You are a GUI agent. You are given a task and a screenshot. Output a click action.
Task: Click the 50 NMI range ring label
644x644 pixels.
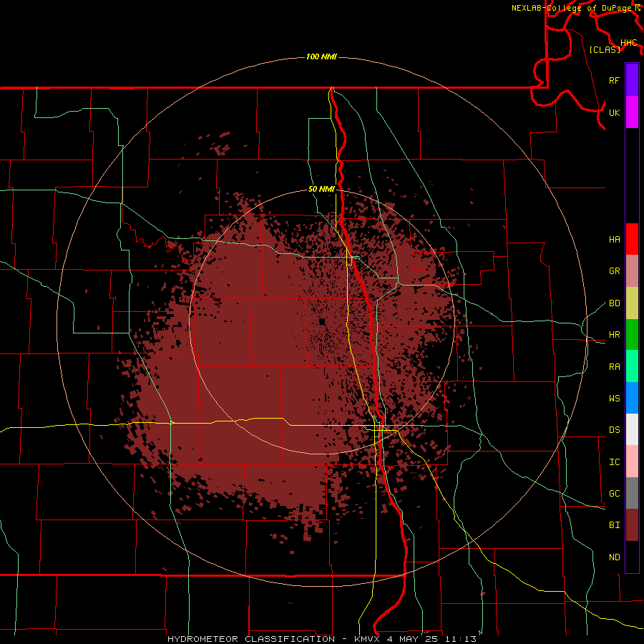[x=321, y=189]
